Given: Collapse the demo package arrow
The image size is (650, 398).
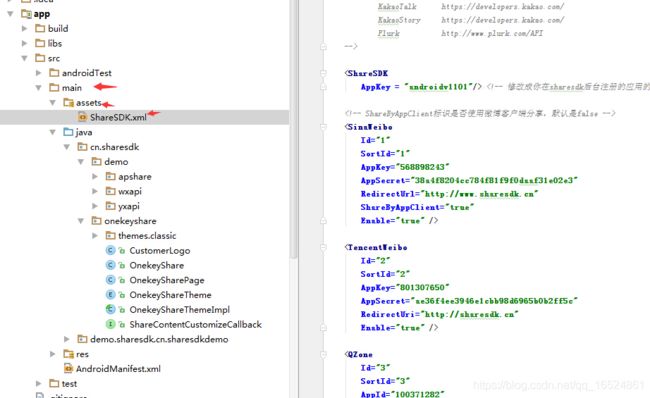Looking at the screenshot, I should click(x=81, y=162).
